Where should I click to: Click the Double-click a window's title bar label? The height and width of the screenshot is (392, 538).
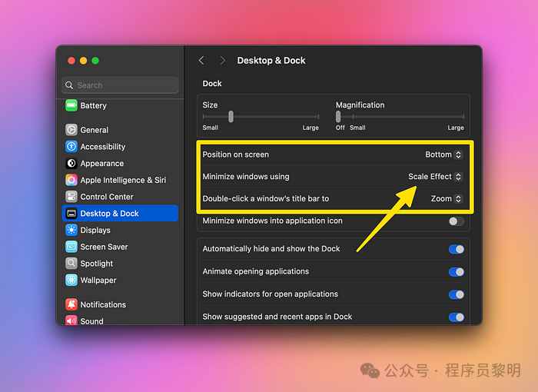pyautogui.click(x=266, y=198)
